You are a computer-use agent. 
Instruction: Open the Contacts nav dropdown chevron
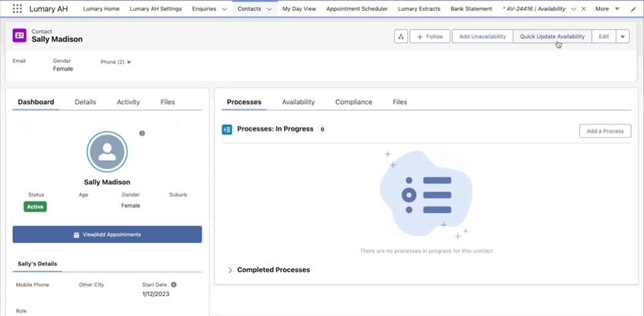pos(269,9)
